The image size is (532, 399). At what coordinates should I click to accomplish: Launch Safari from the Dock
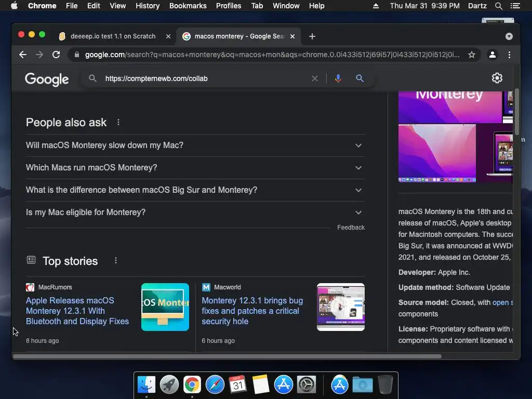click(215, 385)
